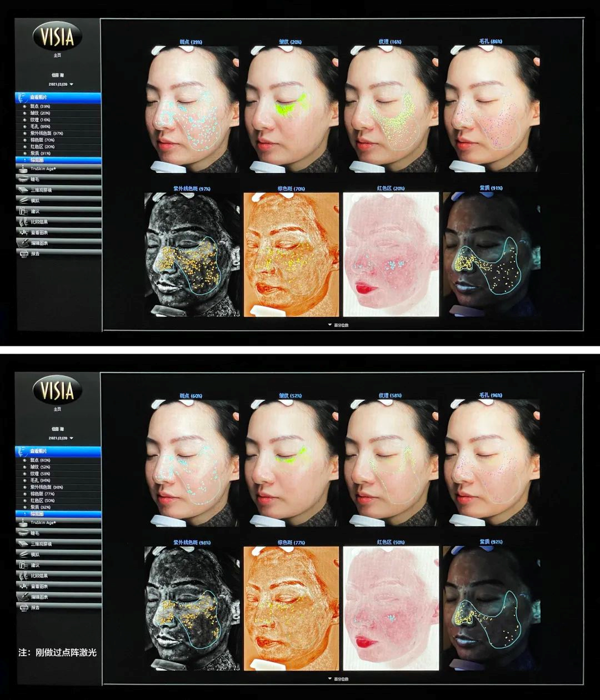The height and width of the screenshot is (700, 600).
Task: Select sidebar row 纹理 (58%)
Action: (x=58, y=474)
